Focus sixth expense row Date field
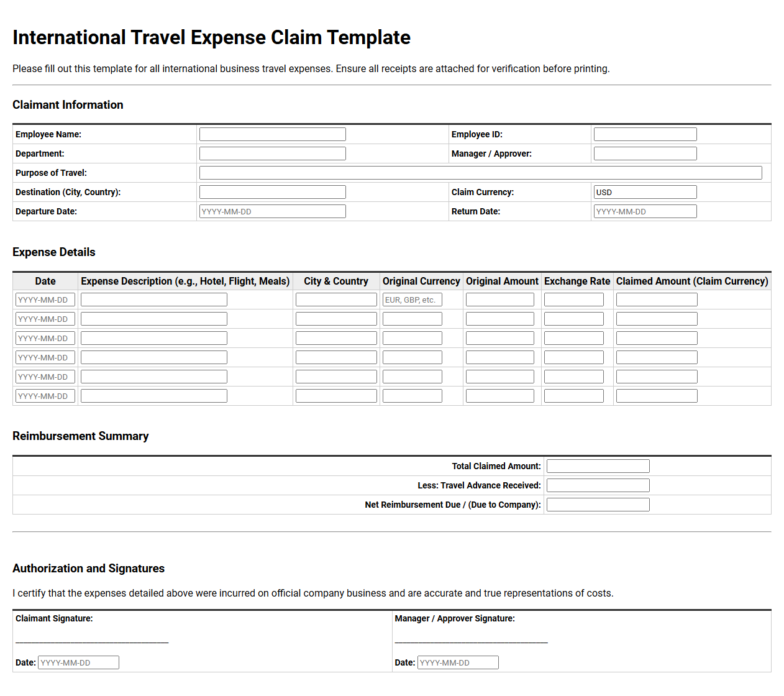Viewport: 784px width, 696px height. pyautogui.click(x=45, y=396)
